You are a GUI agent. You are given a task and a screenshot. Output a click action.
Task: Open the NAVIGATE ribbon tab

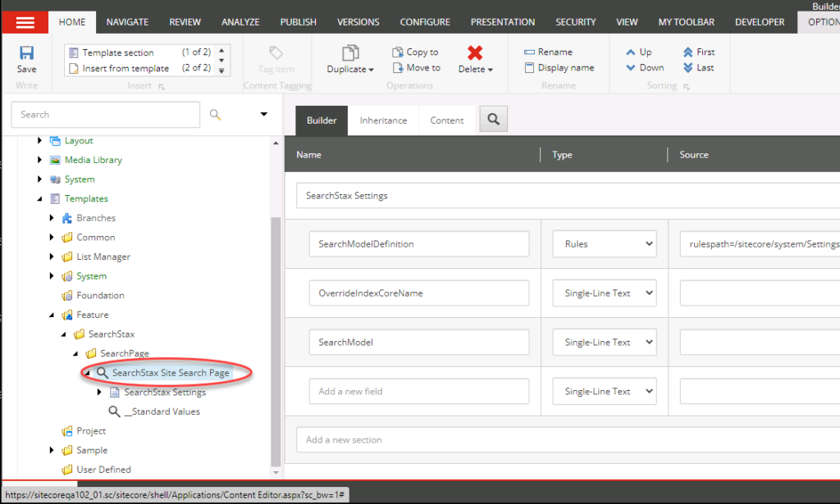click(127, 22)
